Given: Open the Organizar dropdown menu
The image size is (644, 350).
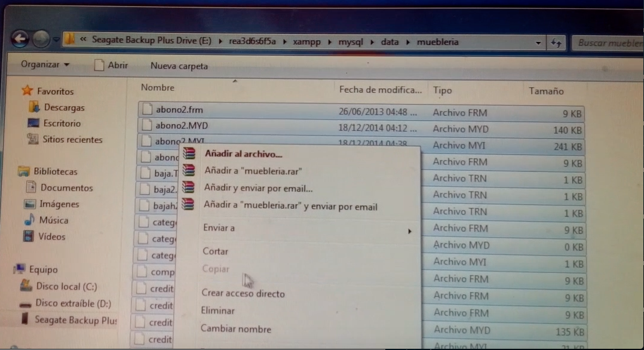Looking at the screenshot, I should (x=45, y=65).
